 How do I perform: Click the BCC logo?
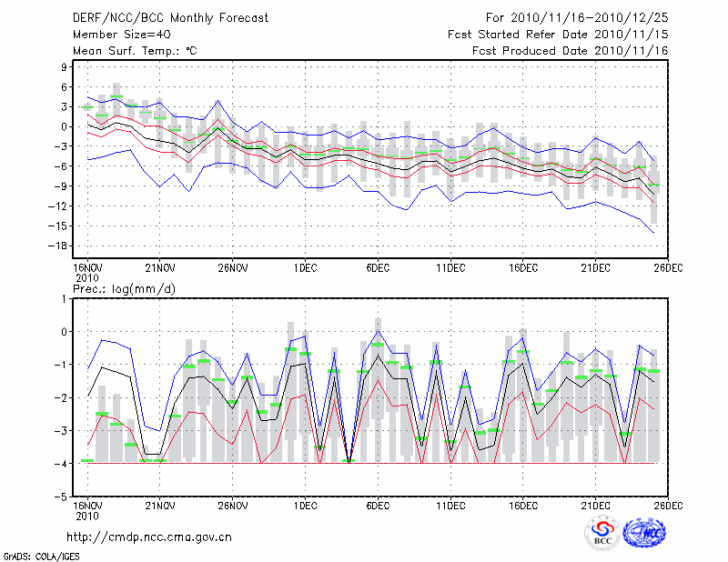click(602, 534)
